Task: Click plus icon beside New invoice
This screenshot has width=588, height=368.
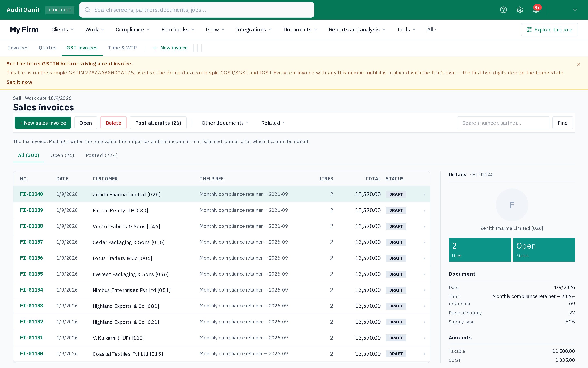Action: 155,48
